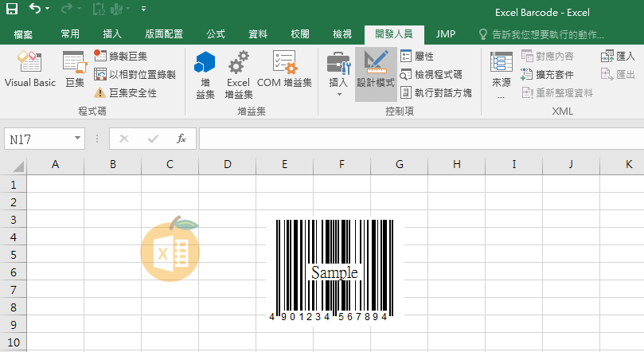Viewport: 644px width, 352px height.
Task: Click the Tell Me search box
Action: click(x=542, y=34)
